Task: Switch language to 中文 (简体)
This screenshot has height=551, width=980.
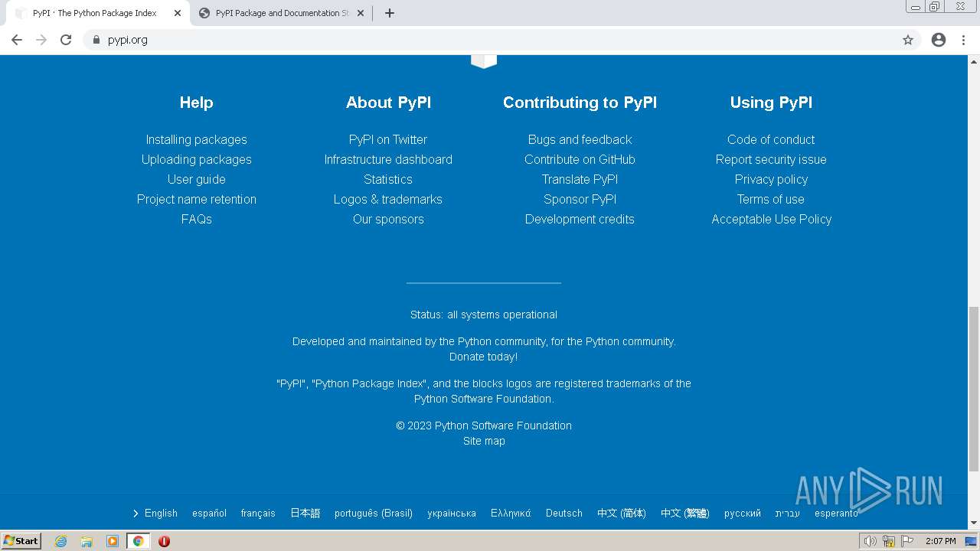Action: click(x=622, y=513)
